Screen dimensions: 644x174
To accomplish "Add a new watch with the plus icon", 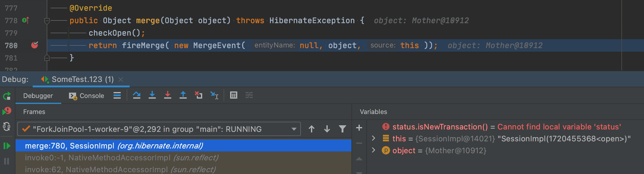I will [x=359, y=128].
